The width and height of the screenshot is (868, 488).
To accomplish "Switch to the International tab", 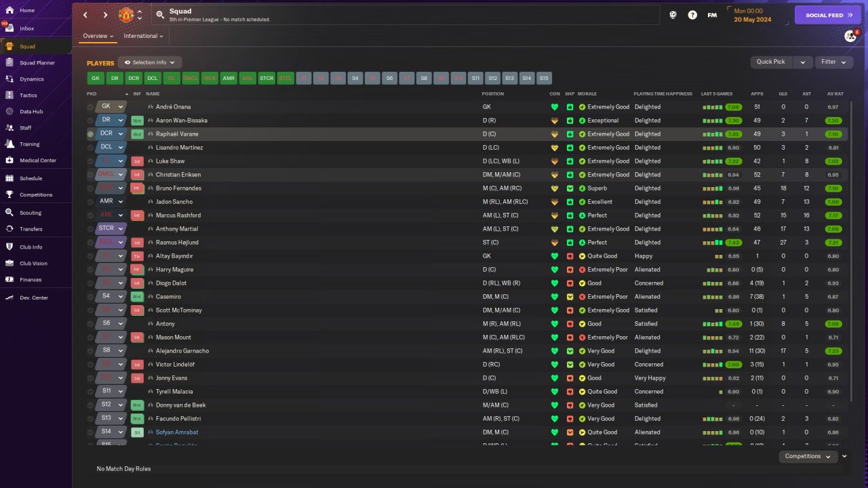I will coord(144,36).
